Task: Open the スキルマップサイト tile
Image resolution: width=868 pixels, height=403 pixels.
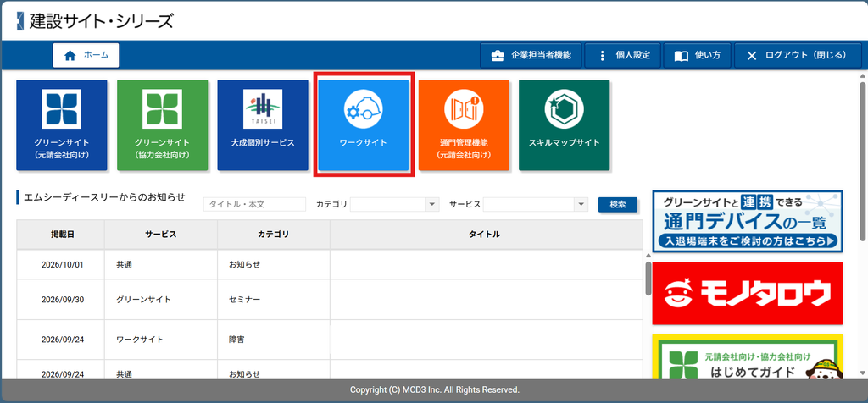Action: [564, 125]
